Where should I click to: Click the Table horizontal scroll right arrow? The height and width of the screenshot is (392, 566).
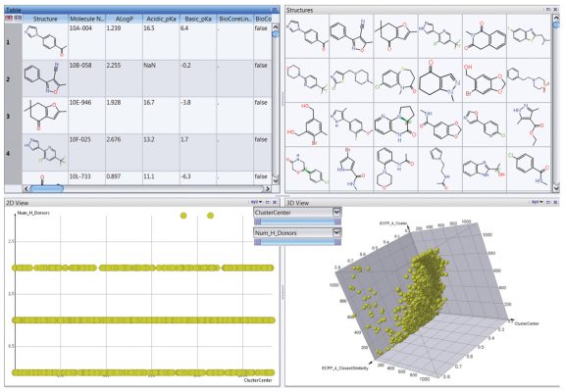point(267,188)
